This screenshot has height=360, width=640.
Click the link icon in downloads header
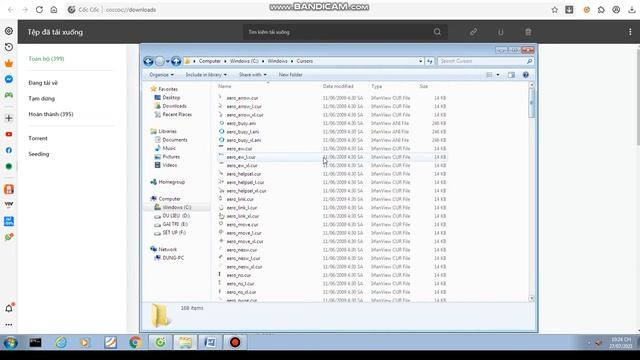coord(473,32)
